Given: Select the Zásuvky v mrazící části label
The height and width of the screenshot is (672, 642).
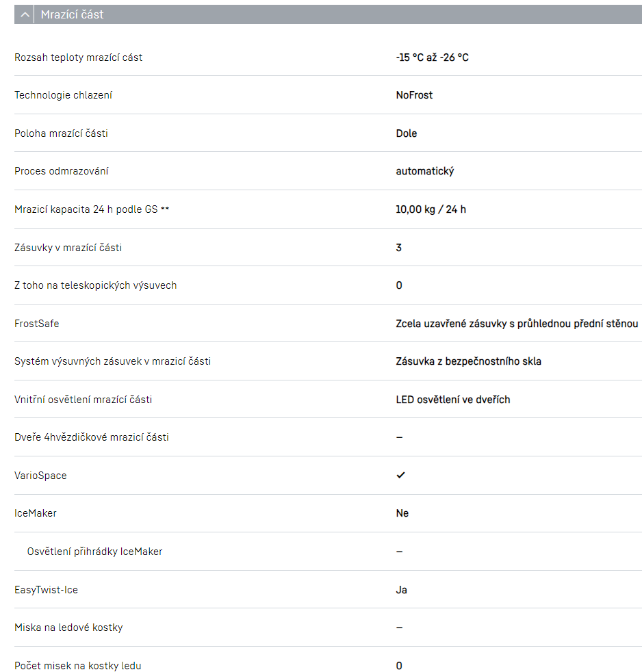Looking at the screenshot, I should 68,248.
